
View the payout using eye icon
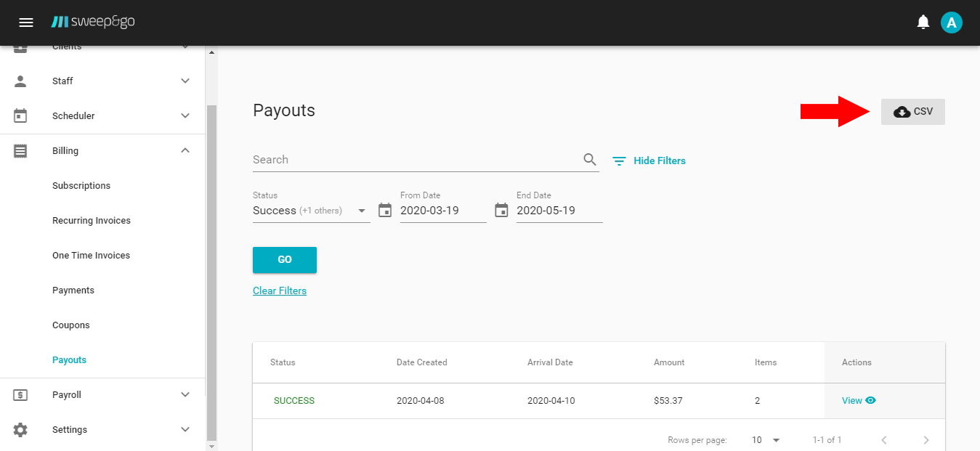coord(870,400)
